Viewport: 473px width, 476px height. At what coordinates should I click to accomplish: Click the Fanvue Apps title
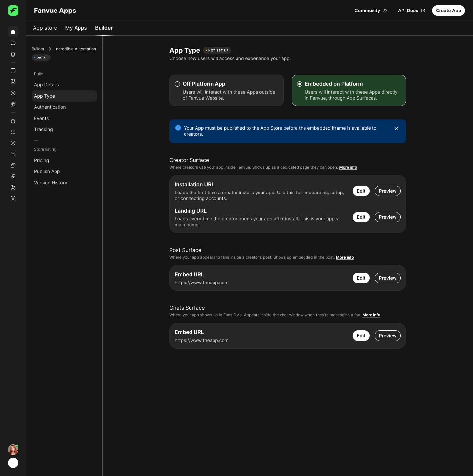point(55,11)
